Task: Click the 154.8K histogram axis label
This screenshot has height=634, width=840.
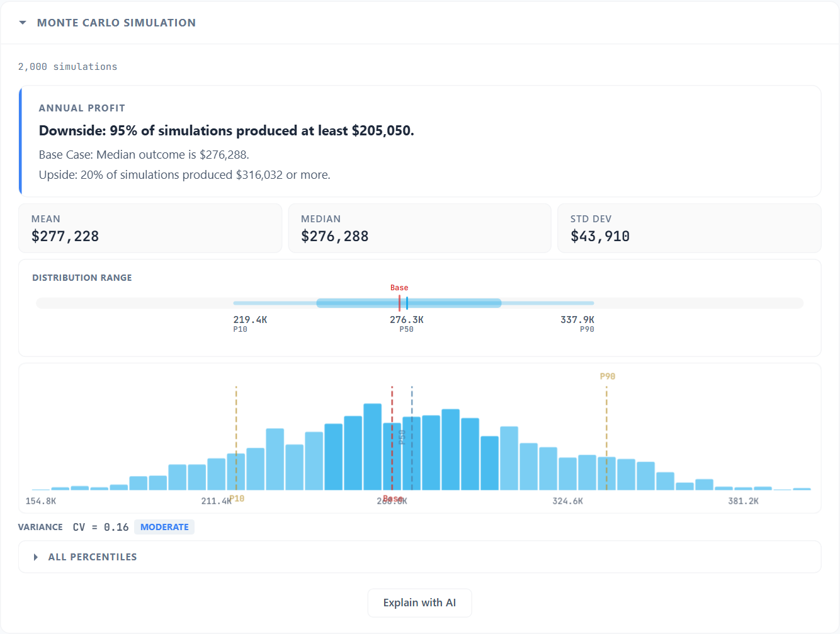Action: pyautogui.click(x=41, y=501)
